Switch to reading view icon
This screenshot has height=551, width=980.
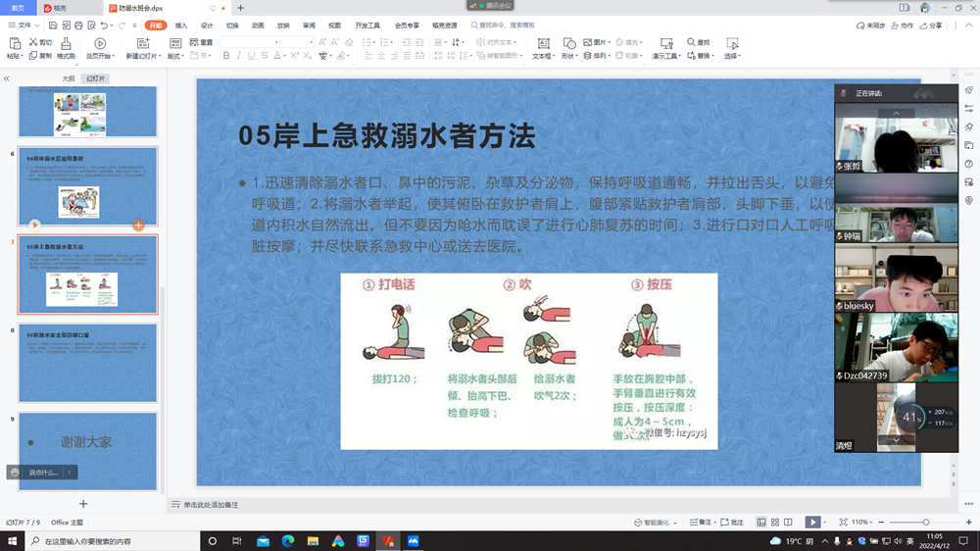click(788, 523)
